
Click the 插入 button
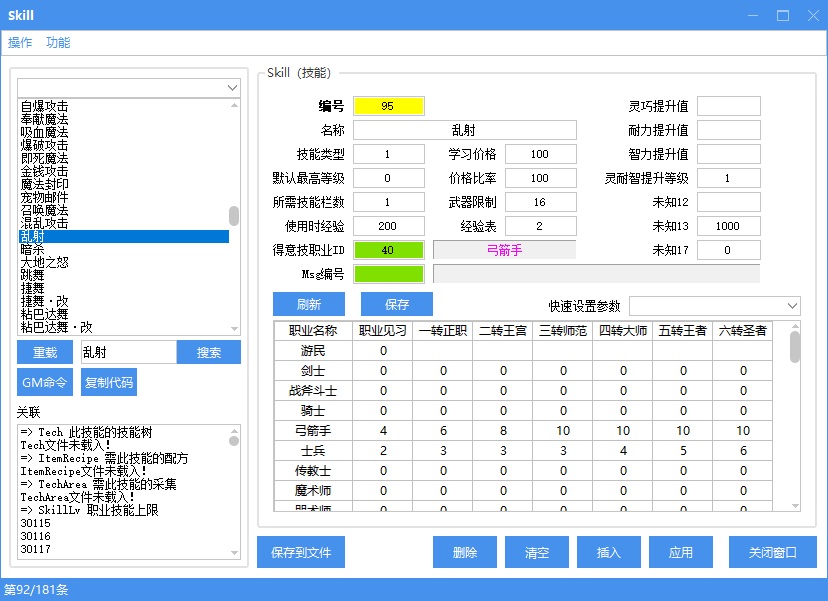click(x=609, y=552)
